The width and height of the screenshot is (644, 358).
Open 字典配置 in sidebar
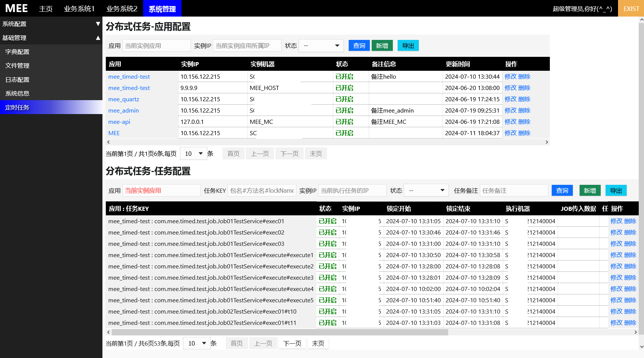tap(51, 52)
